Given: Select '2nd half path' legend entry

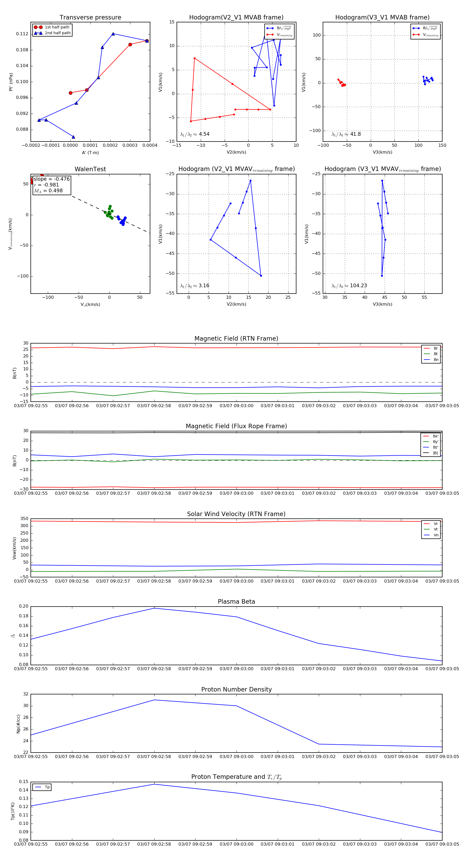Looking at the screenshot, I should 52,33.
